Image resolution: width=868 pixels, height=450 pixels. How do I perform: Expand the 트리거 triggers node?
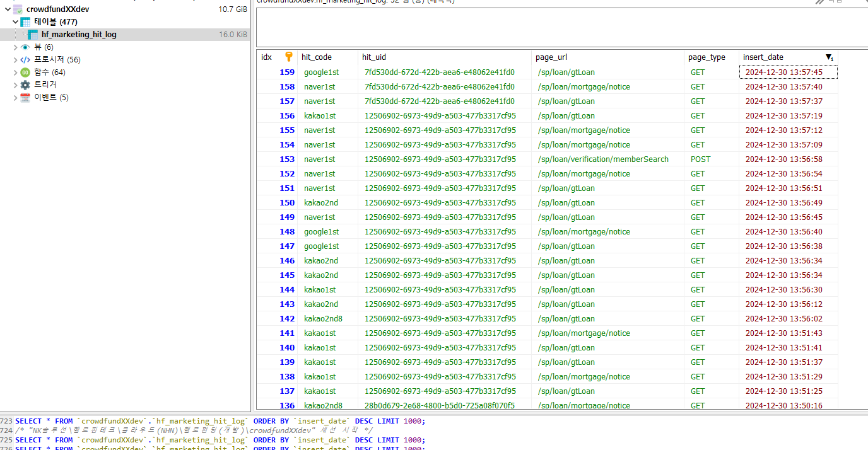tap(16, 84)
